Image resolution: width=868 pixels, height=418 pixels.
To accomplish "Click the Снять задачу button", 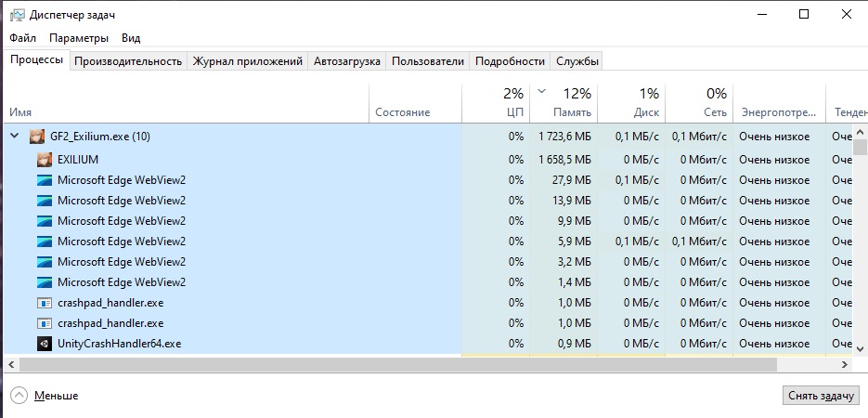I will pos(821,396).
